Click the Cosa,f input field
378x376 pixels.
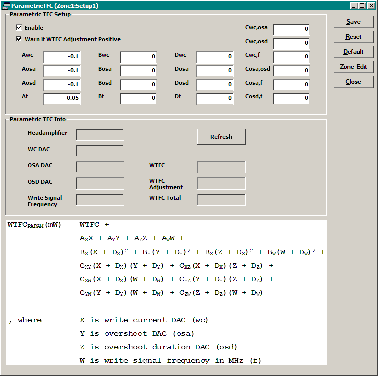coord(291,85)
